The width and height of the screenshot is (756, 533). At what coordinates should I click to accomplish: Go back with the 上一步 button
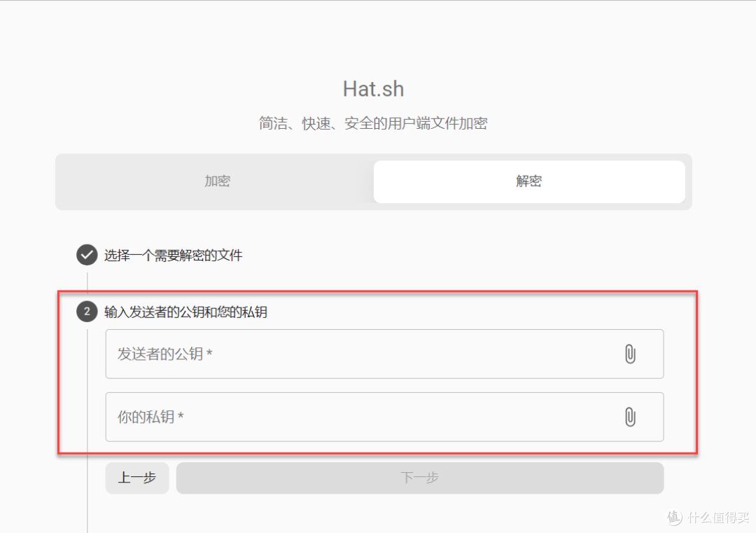(137, 478)
